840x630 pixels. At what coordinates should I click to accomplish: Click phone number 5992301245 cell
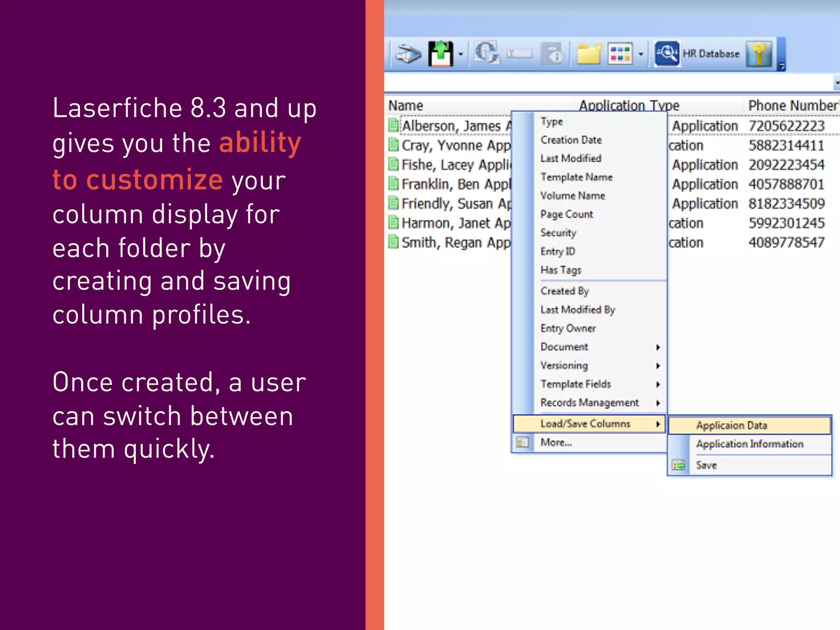coord(786,223)
